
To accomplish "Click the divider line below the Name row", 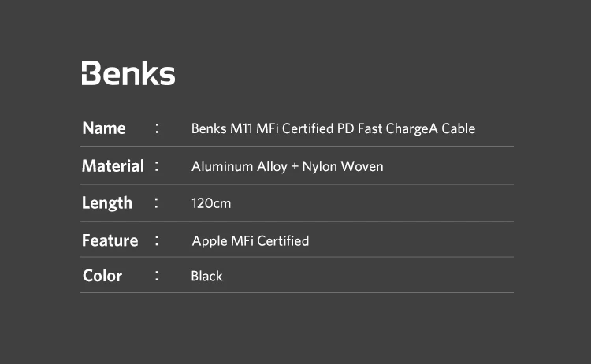I will pos(297,146).
